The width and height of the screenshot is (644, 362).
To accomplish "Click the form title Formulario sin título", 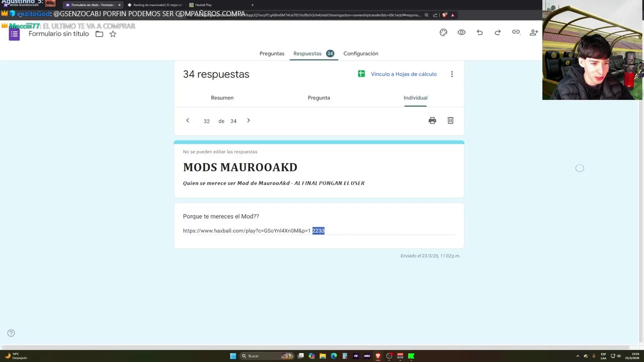I will 58,34.
